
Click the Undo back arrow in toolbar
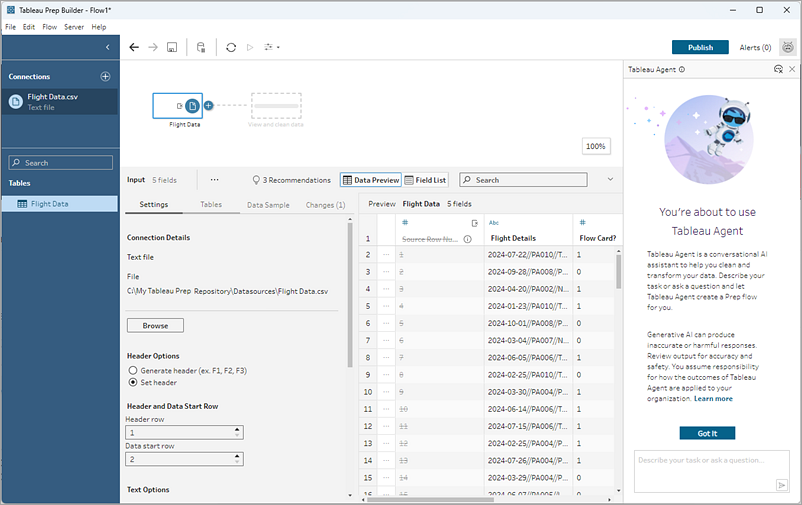(134, 47)
